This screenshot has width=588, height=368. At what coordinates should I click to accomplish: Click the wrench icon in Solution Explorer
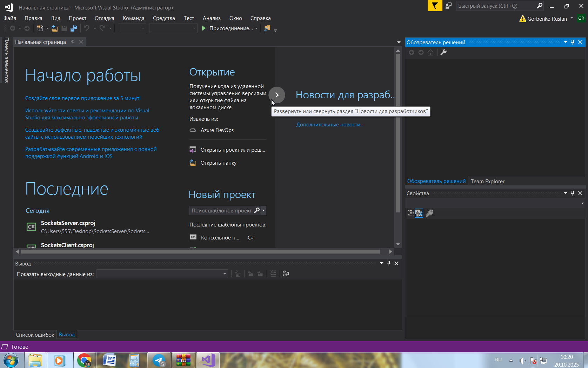[443, 53]
